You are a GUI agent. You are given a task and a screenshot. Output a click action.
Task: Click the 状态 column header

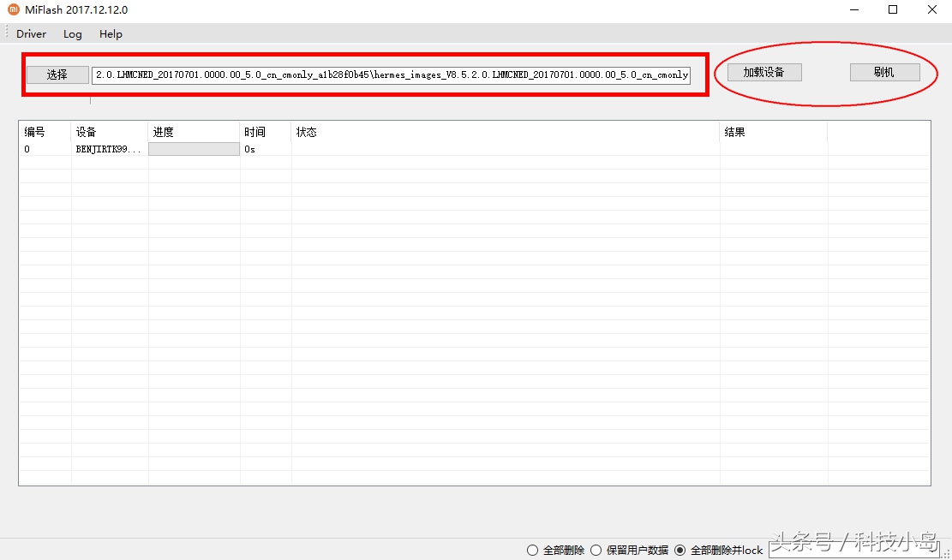click(x=304, y=132)
